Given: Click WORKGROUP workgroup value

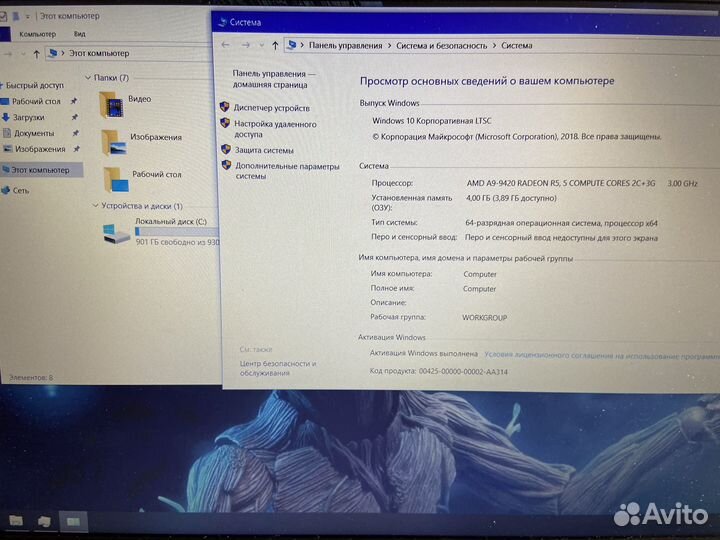Looking at the screenshot, I should 484,318.
